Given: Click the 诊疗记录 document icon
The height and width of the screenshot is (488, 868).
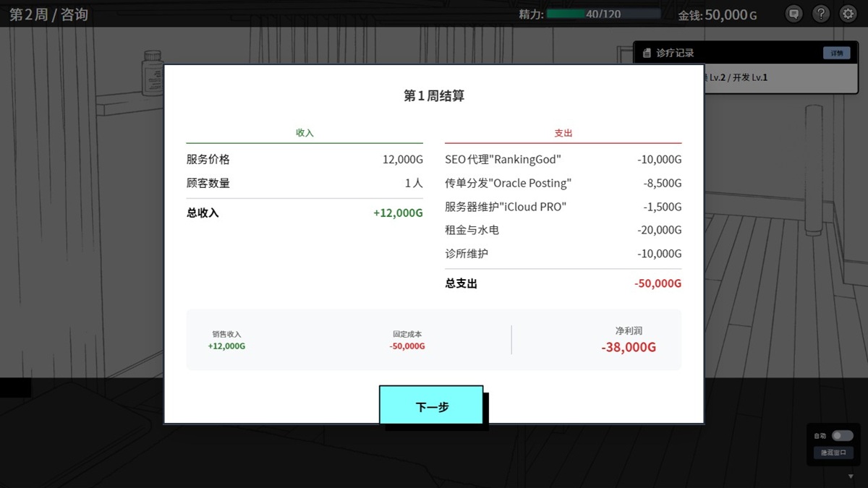Looking at the screenshot, I should [647, 51].
